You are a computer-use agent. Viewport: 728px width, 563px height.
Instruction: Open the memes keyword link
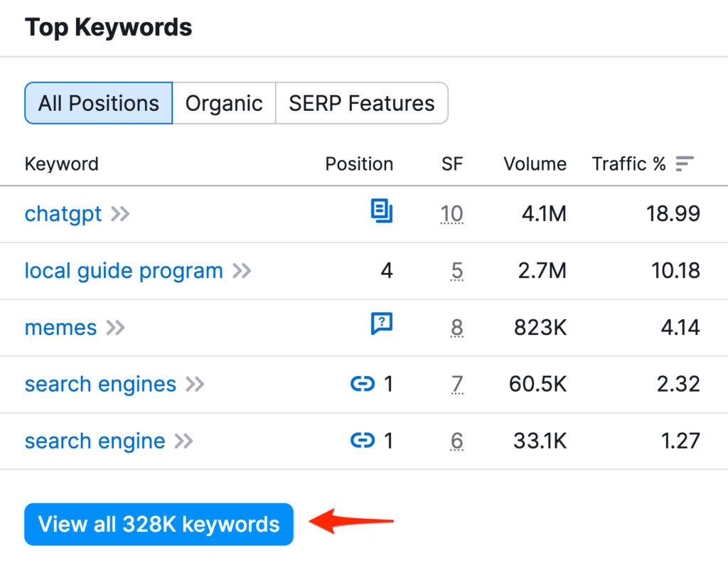click(x=60, y=327)
